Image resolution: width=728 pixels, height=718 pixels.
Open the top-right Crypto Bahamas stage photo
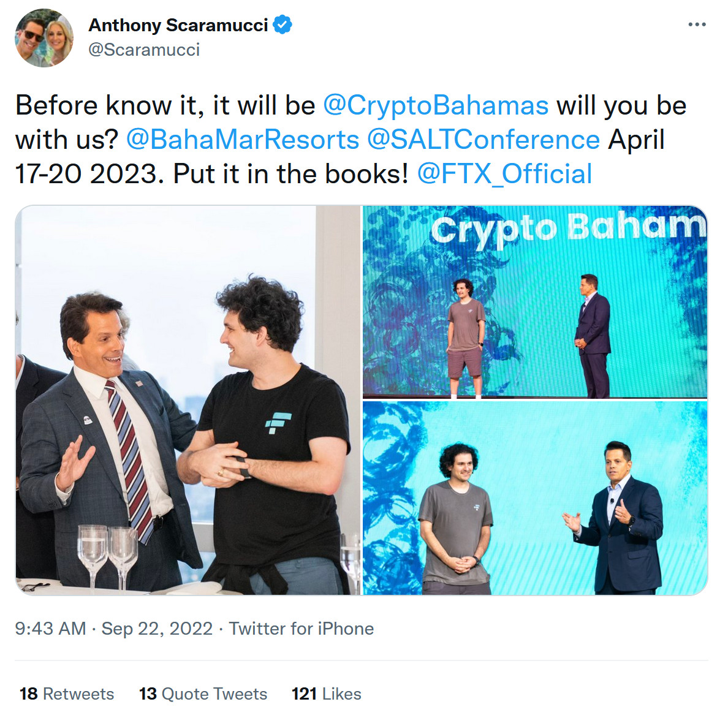tap(534, 301)
